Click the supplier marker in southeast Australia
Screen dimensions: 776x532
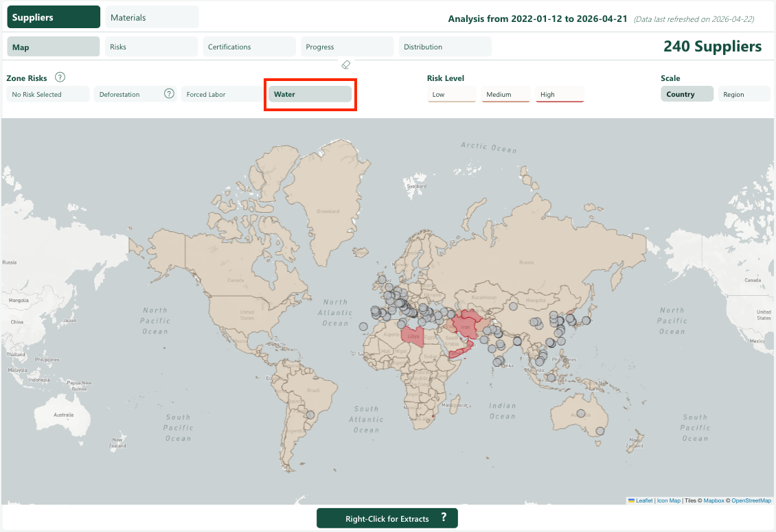click(x=600, y=431)
